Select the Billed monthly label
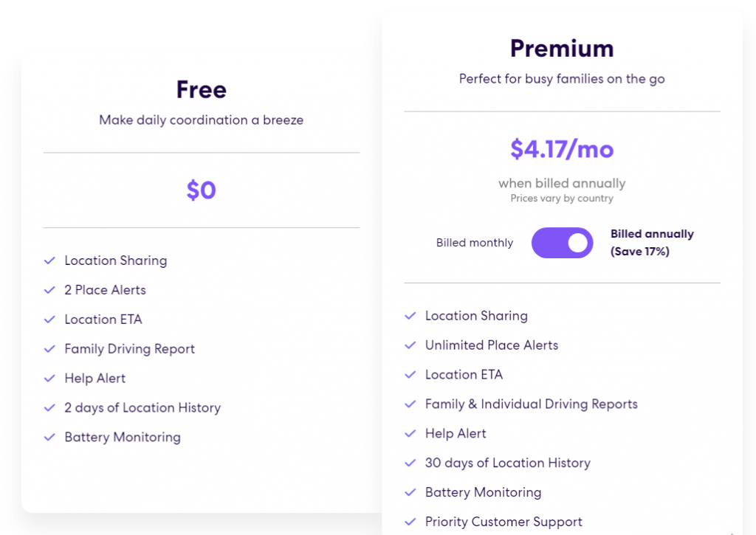Viewport: 756px width, 535px height. pos(475,242)
